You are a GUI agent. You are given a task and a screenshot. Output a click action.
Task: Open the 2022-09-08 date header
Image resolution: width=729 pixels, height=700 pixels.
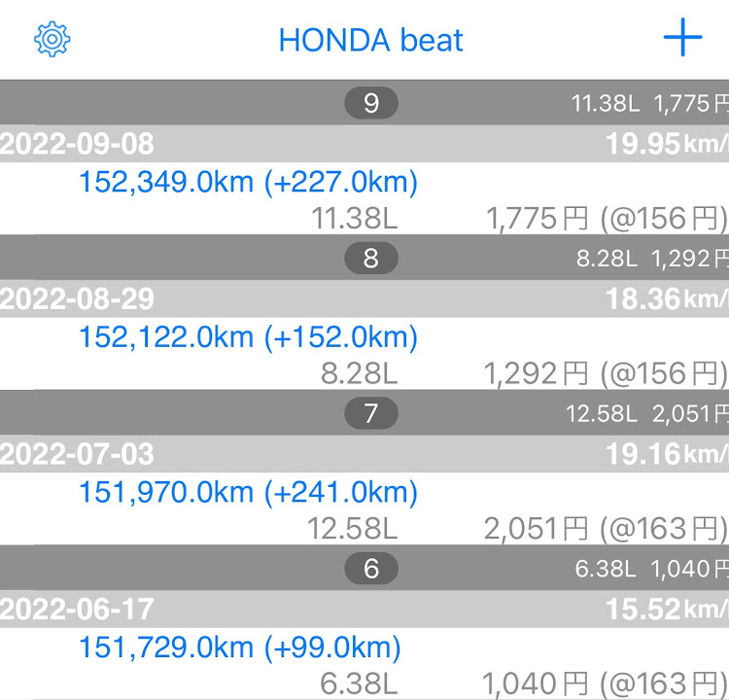364,143
